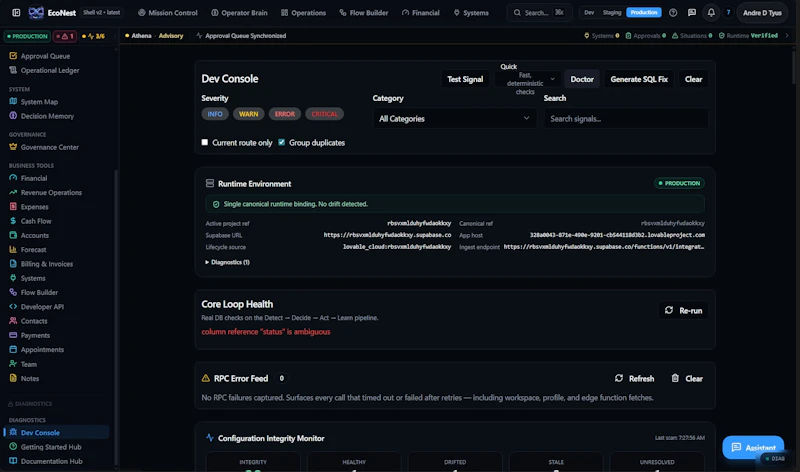Image resolution: width=800 pixels, height=472 pixels.
Task: Open Andre D Tyus user menu
Action: point(762,12)
